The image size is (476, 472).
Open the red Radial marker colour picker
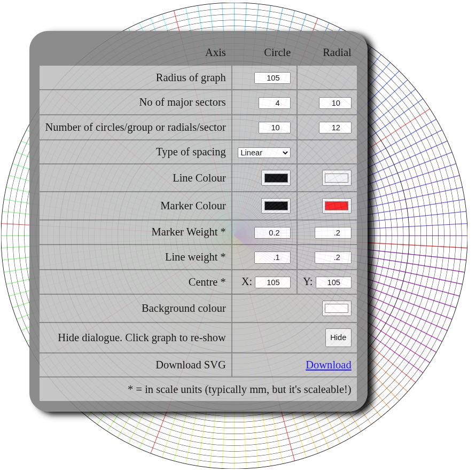pos(337,206)
